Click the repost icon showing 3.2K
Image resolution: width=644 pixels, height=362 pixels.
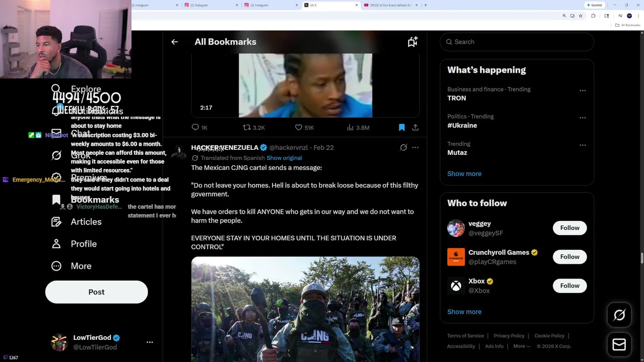[247, 127]
